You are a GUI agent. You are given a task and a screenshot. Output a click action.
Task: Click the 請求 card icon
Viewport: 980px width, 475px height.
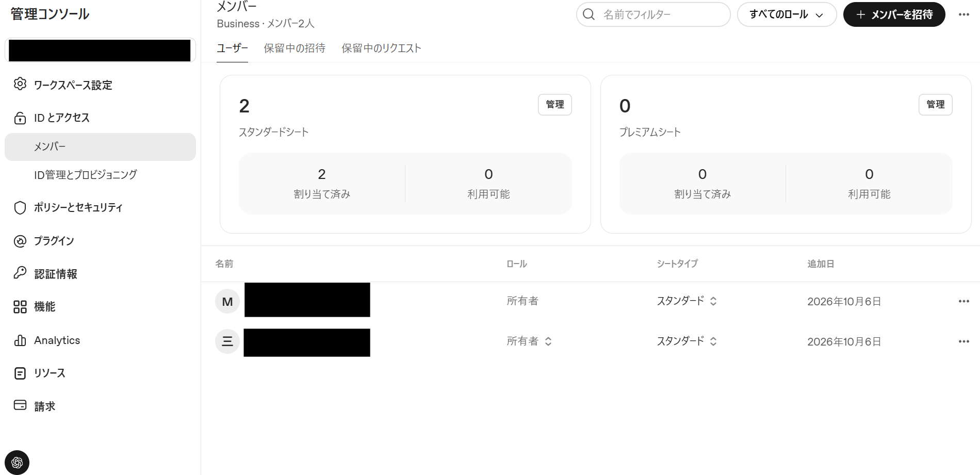click(20, 405)
